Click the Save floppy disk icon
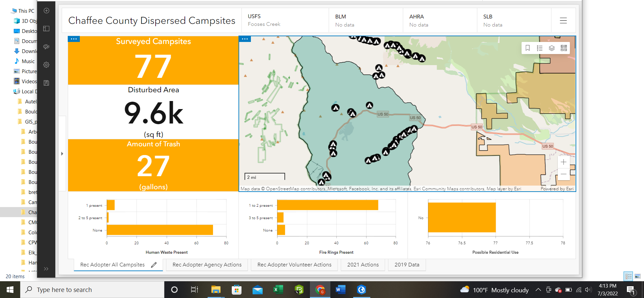The image size is (644, 298). 47,83
